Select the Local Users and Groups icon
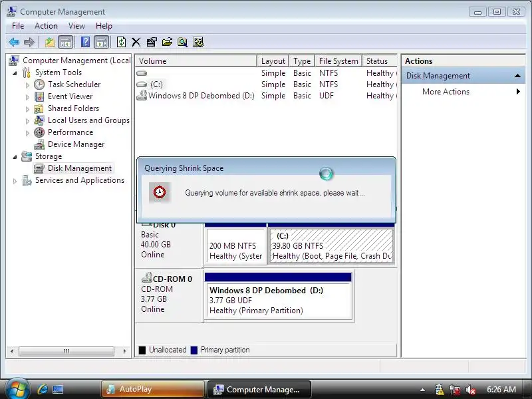This screenshot has height=399, width=532. click(39, 120)
